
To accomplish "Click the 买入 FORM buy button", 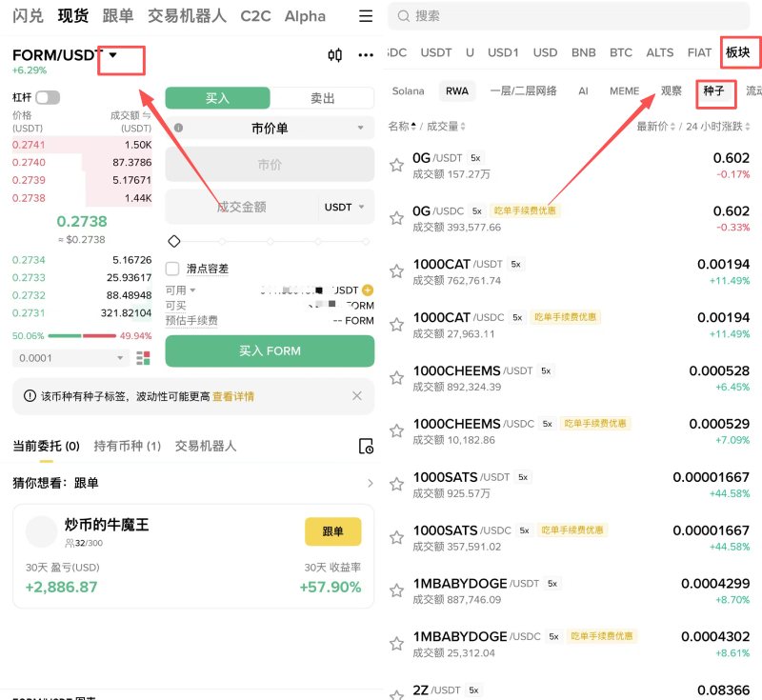I will click(x=270, y=351).
